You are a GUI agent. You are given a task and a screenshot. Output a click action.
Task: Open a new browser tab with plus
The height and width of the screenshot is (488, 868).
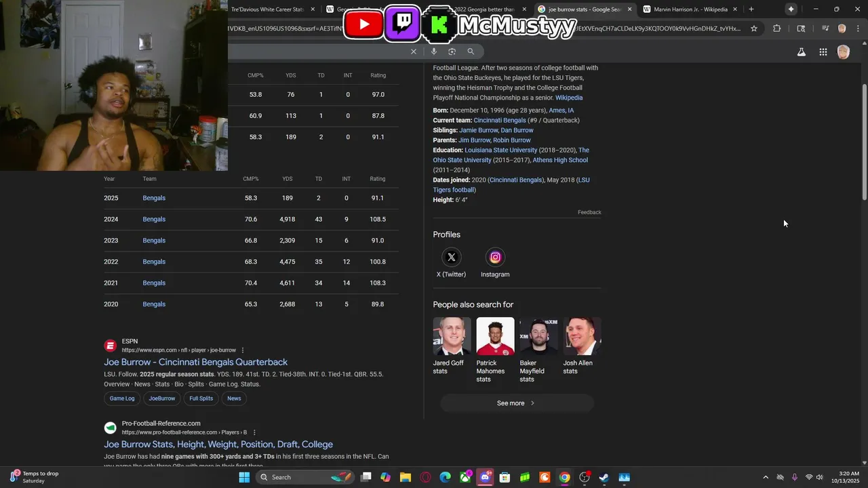point(751,9)
